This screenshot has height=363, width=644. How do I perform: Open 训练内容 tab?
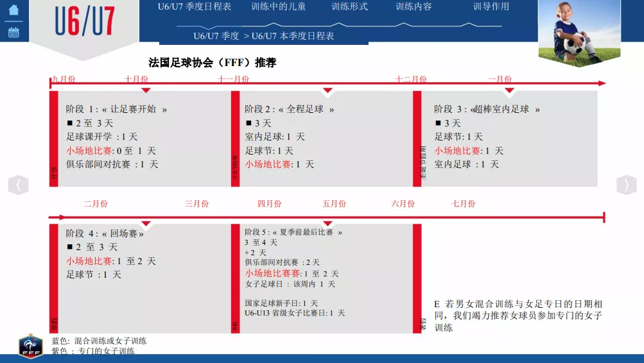413,6
